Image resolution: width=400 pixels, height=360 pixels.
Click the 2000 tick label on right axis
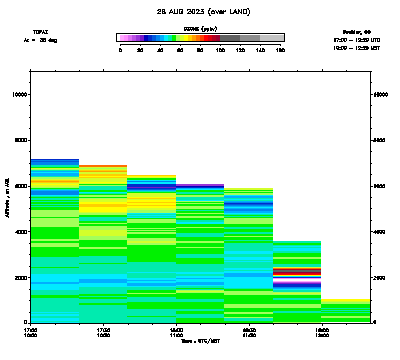coord(380,278)
